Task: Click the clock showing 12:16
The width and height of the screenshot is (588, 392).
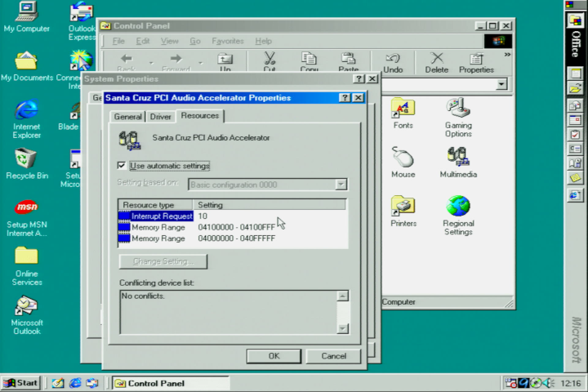Action: 571,383
